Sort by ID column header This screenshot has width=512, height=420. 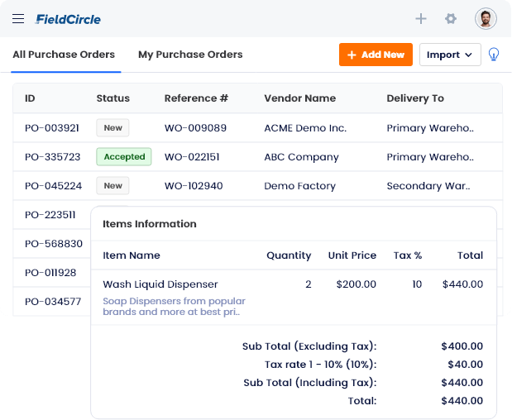pos(30,98)
